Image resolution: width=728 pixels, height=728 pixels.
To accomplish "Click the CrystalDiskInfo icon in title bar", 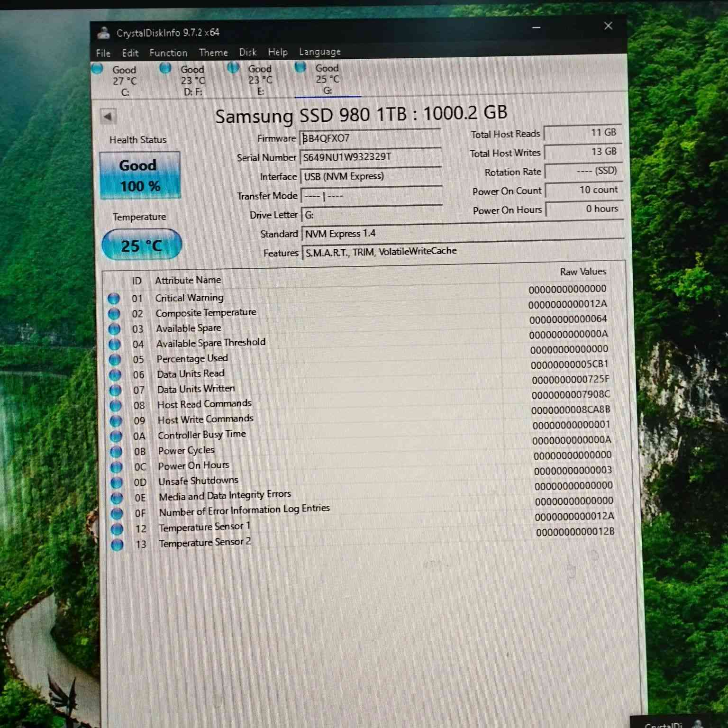I will [103, 32].
